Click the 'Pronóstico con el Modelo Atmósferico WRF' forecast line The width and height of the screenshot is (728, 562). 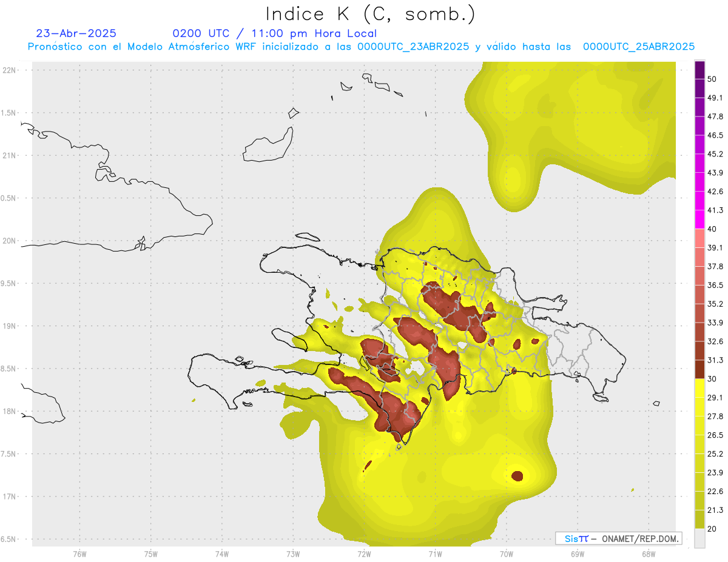(362, 47)
